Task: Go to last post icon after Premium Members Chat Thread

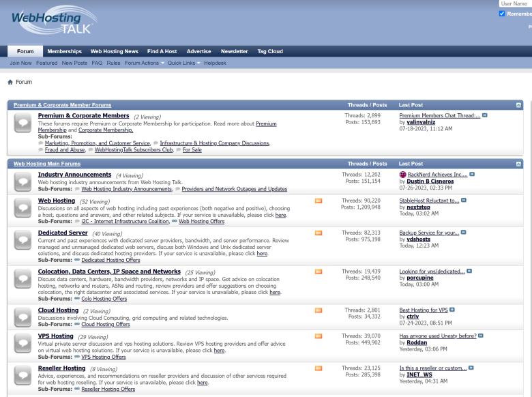Action: point(485,115)
